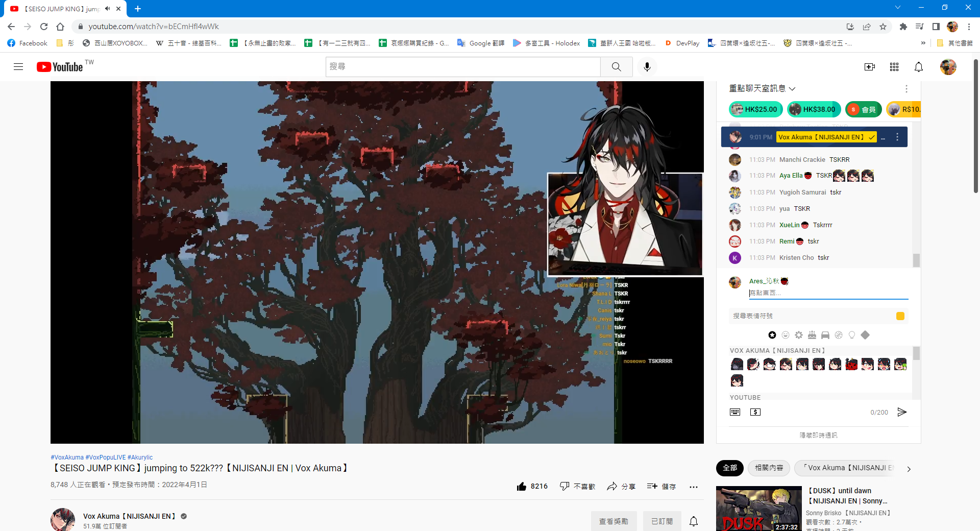This screenshot has width=980, height=531.
Task: Share this page from address bar
Action: pyautogui.click(x=867, y=27)
